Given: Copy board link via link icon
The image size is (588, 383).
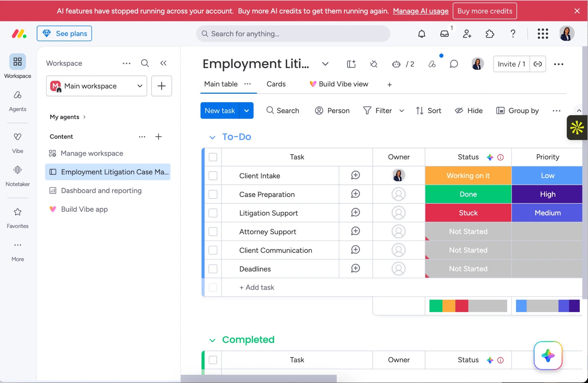Looking at the screenshot, I should (538, 64).
